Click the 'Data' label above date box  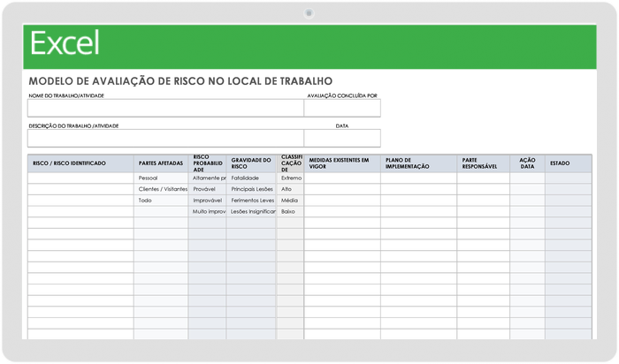coord(342,126)
